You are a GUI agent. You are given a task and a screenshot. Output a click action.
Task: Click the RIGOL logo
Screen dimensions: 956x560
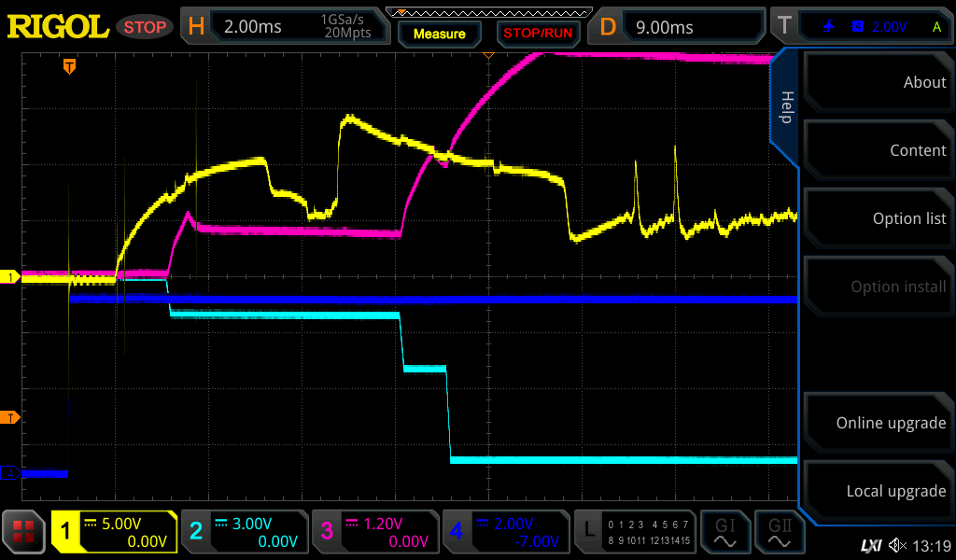pyautogui.click(x=58, y=27)
